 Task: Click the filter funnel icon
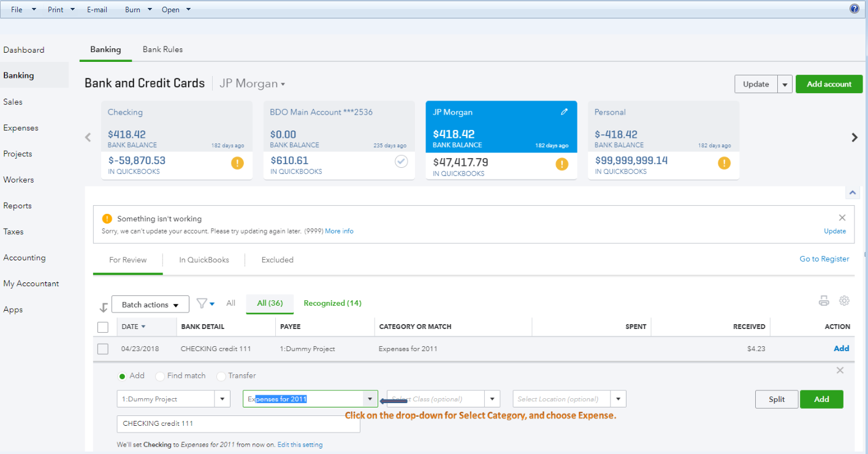(202, 303)
